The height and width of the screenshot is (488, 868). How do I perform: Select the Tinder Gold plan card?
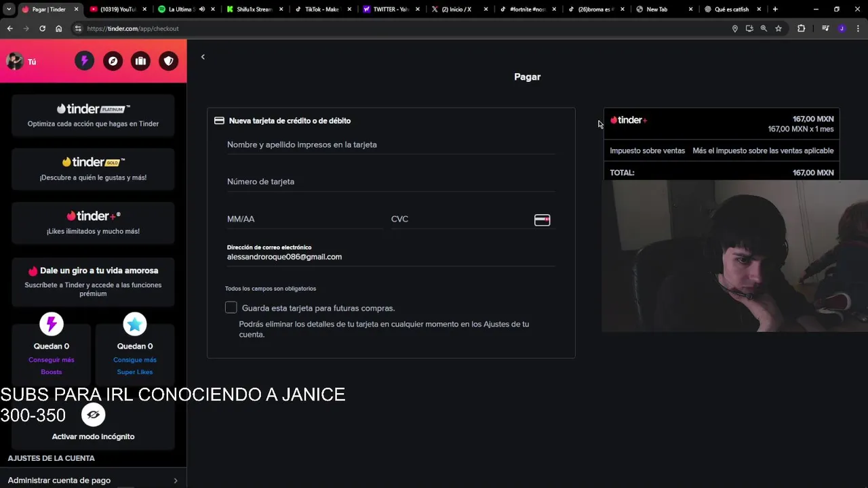(x=93, y=169)
